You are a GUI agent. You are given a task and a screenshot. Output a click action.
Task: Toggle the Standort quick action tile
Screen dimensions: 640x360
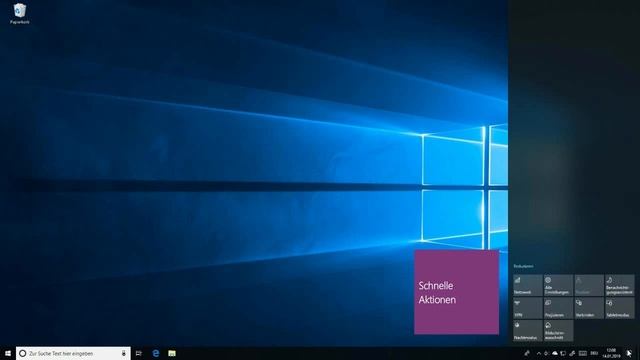click(x=589, y=285)
